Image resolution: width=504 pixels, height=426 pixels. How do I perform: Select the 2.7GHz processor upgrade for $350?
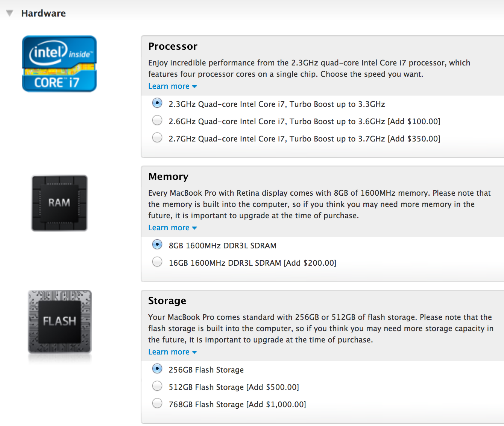pos(157,137)
